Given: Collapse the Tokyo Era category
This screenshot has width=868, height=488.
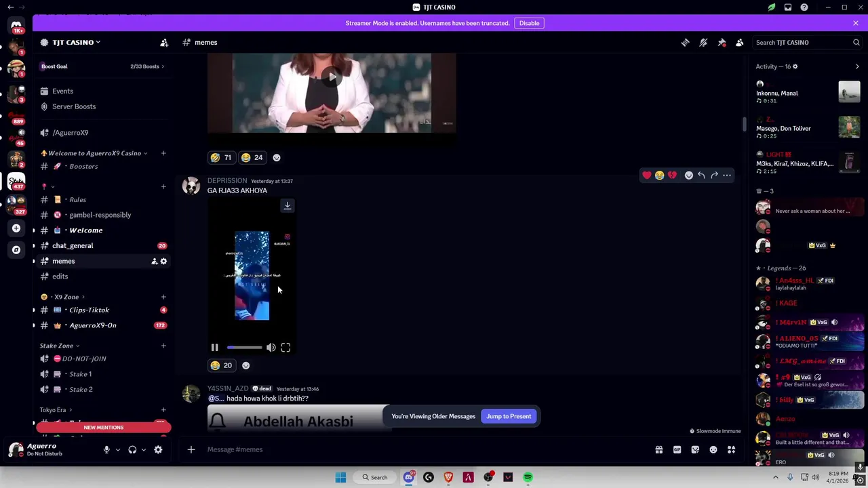Looking at the screenshot, I should point(56,410).
